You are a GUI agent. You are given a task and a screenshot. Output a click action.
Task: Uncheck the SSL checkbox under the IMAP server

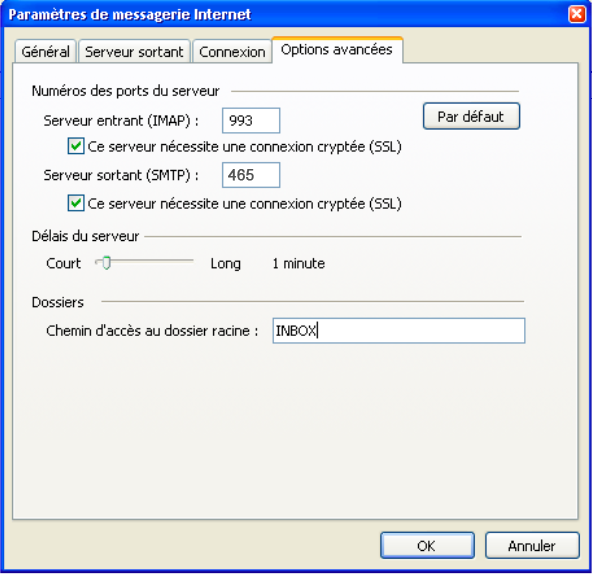76,146
